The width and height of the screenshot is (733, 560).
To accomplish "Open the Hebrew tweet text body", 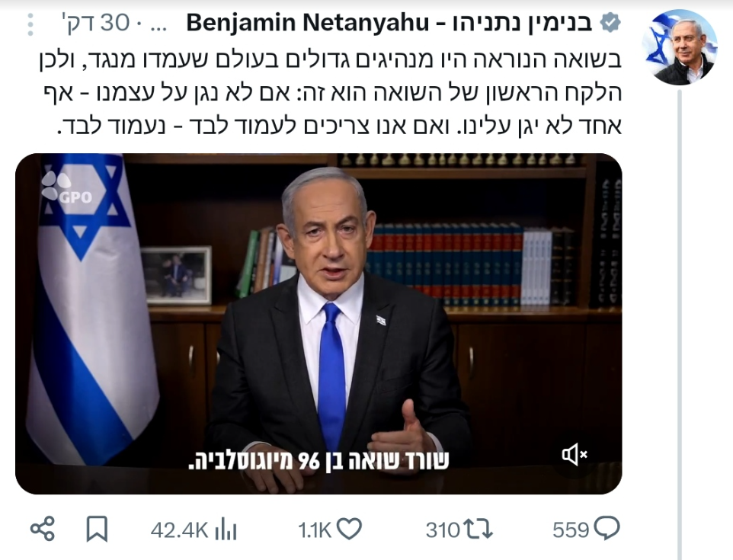I will pyautogui.click(x=331, y=93).
